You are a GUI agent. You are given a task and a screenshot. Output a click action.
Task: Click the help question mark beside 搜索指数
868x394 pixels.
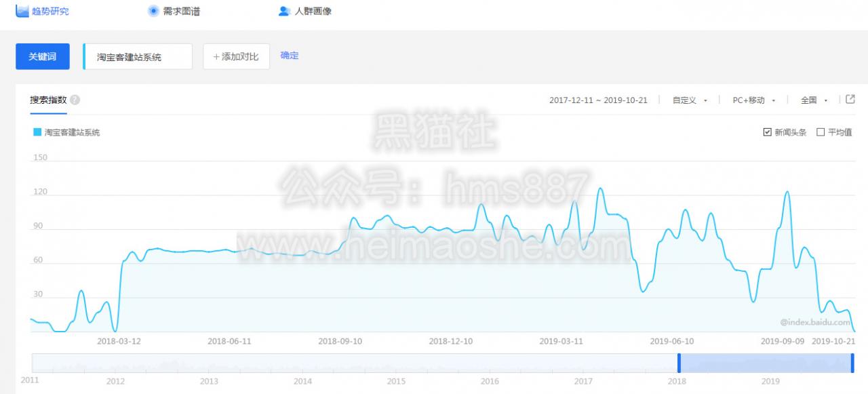[x=75, y=100]
